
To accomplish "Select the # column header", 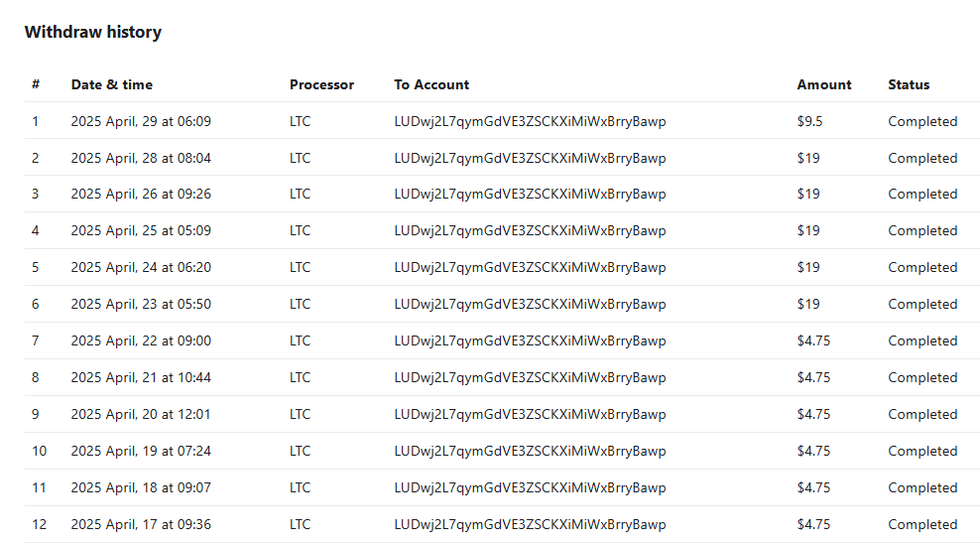I will point(36,84).
